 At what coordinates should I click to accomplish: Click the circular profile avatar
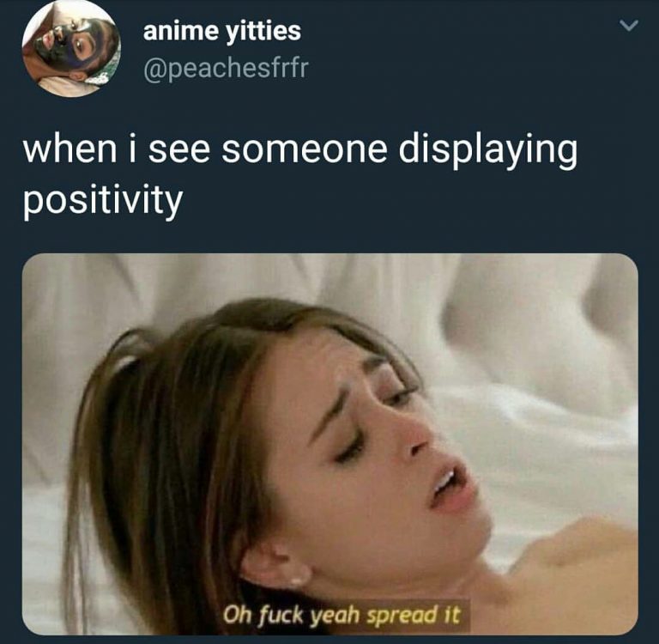tap(71, 48)
